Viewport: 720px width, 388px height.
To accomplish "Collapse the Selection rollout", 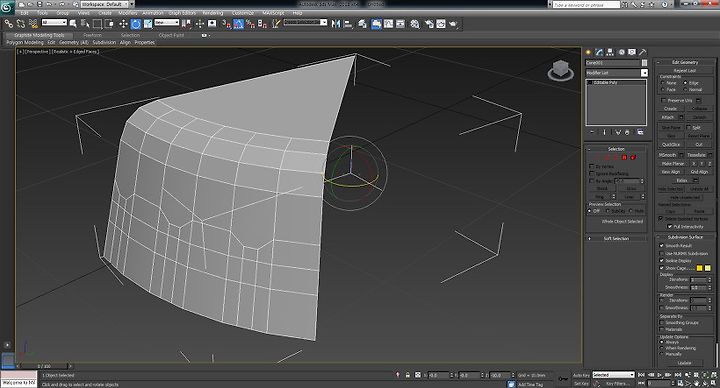I will [616, 149].
